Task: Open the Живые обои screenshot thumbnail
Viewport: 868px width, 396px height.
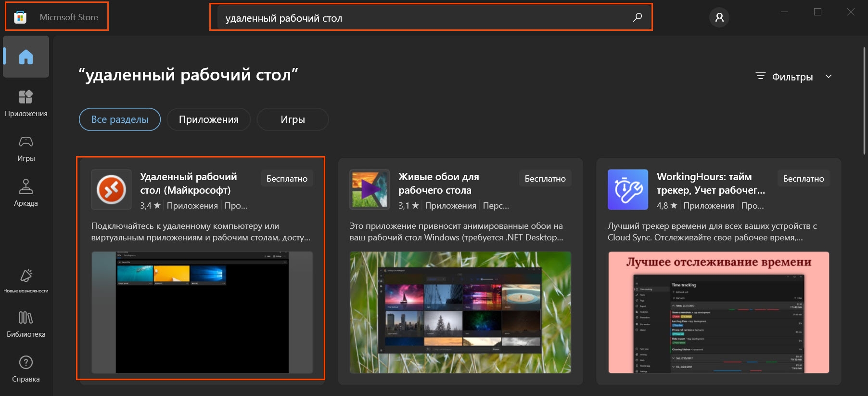Action: (x=460, y=312)
